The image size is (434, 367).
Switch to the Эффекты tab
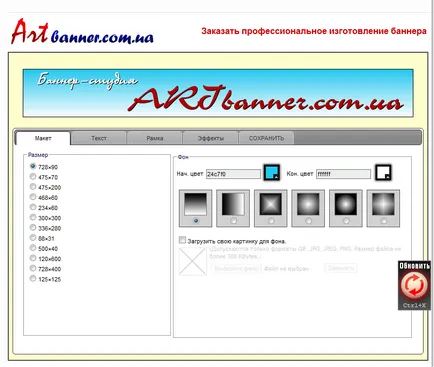click(211, 138)
